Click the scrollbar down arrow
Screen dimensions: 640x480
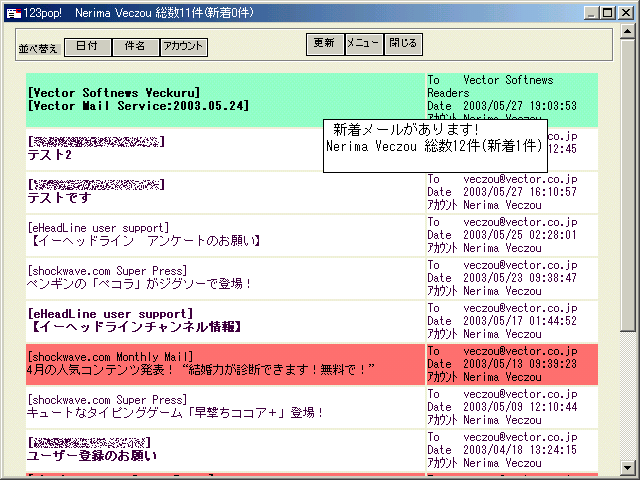pos(627,468)
